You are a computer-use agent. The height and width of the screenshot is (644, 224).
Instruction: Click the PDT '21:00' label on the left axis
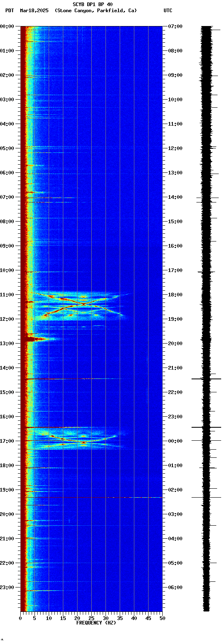click(7, 539)
